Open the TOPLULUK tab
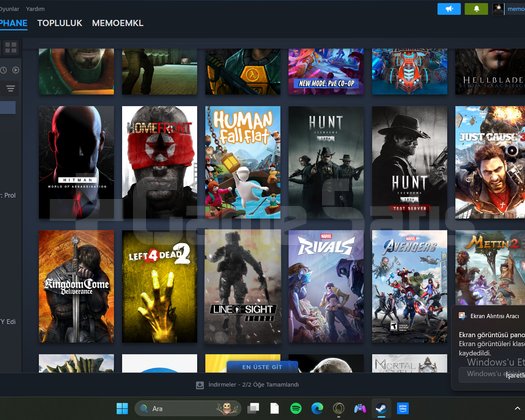The width and height of the screenshot is (525, 420). pyautogui.click(x=60, y=23)
